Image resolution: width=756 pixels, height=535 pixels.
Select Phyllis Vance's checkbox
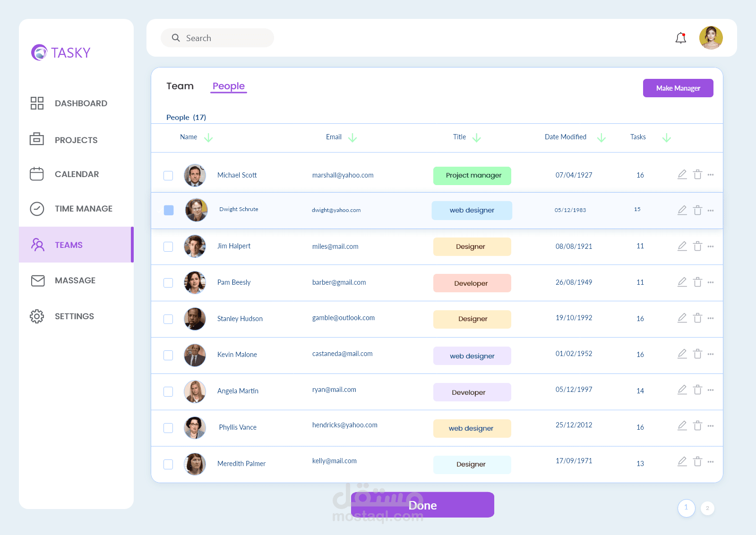point(168,428)
